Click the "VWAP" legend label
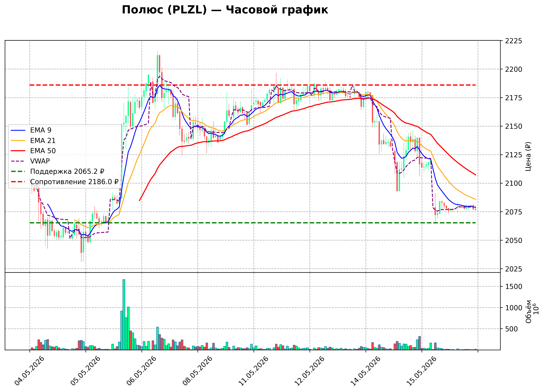This screenshot has width=545, height=392. (x=40, y=161)
